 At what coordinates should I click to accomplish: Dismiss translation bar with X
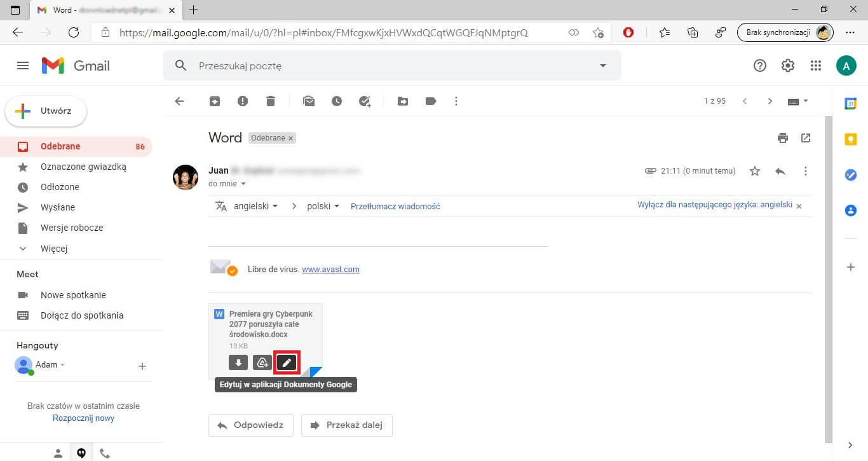(799, 206)
